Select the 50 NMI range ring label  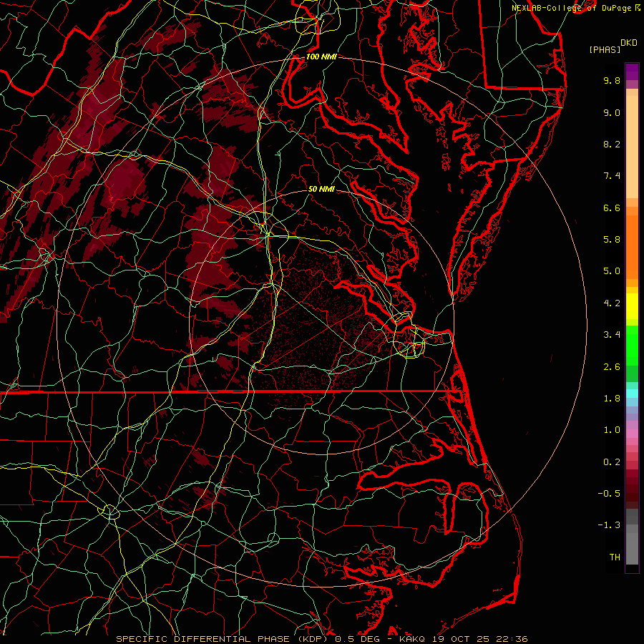[x=321, y=189]
